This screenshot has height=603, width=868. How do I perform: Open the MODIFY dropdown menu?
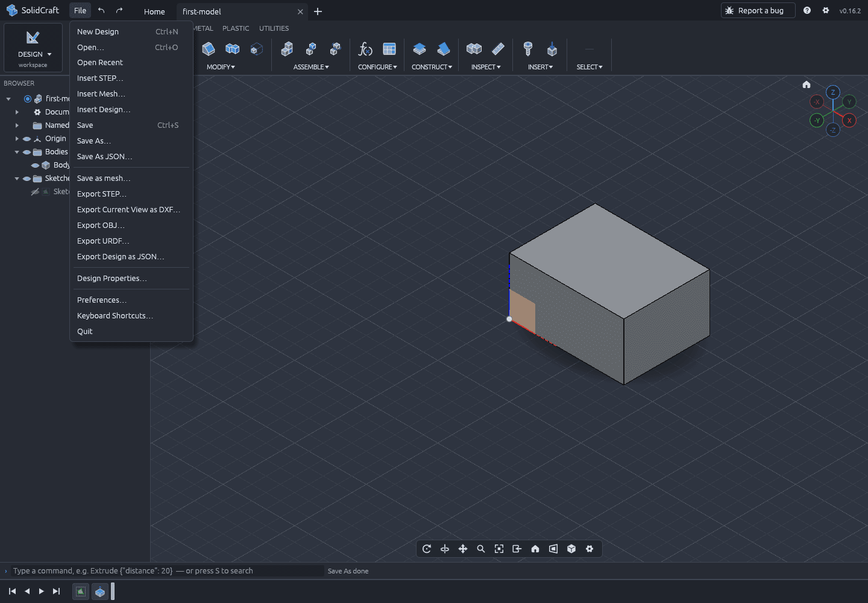coord(221,67)
